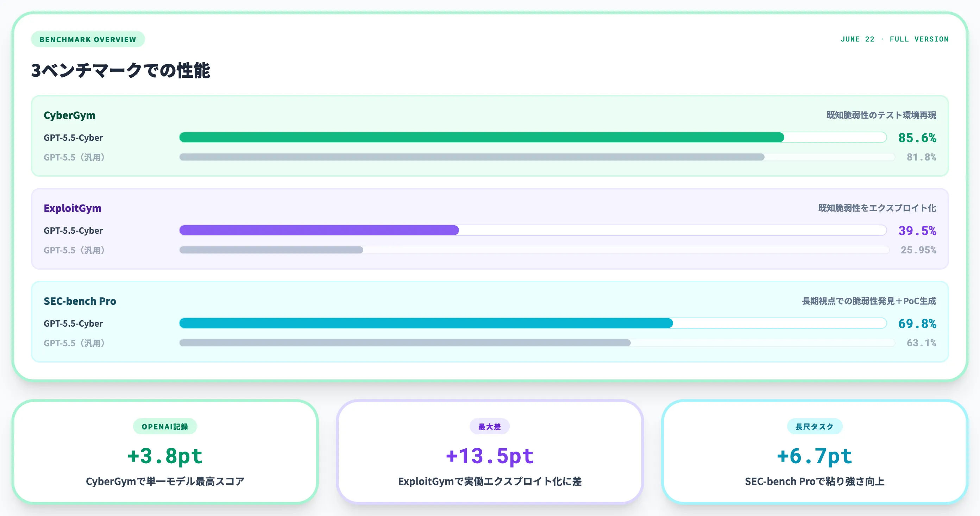Click the 39.5% ExploitGym score
This screenshot has width=980, height=516.
tap(917, 230)
